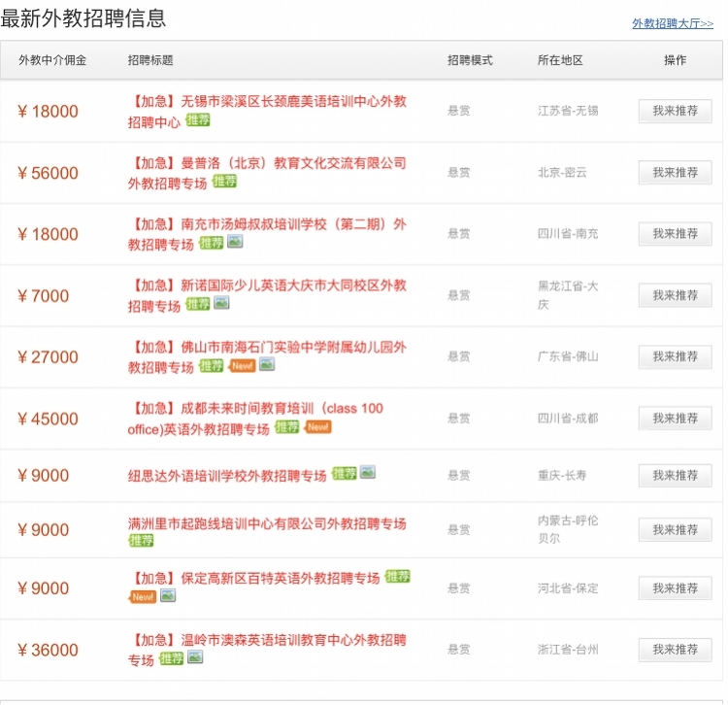Image resolution: width=728 pixels, height=705 pixels.
Task: Click the 推荐 badge in the 满洲里市起跑线 listing
Action: (141, 541)
